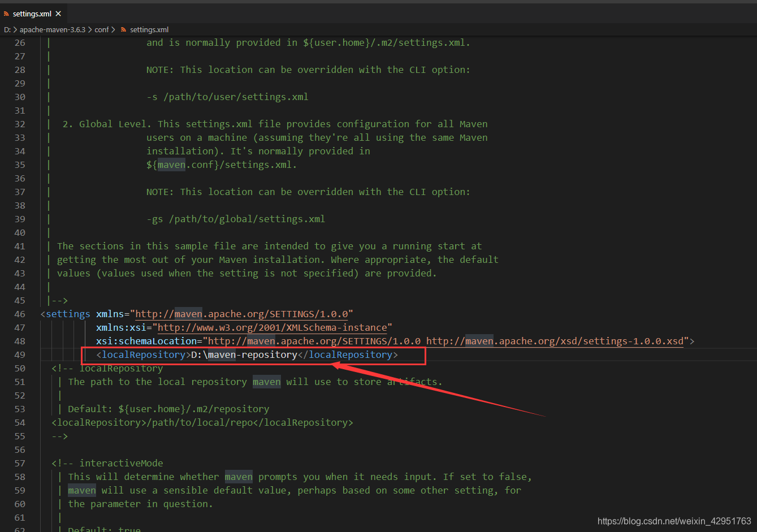Click 'values (values used when the setting' line
This screenshot has width=757, height=532.
click(x=247, y=273)
